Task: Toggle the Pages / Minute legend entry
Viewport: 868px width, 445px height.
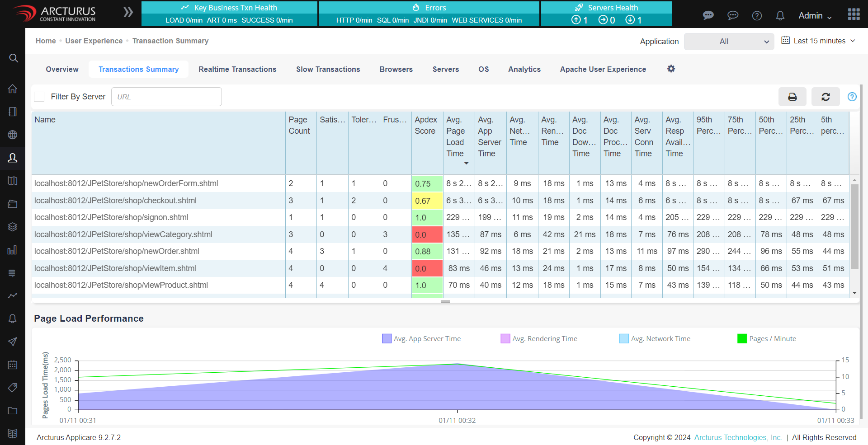Action: pyautogui.click(x=742, y=338)
